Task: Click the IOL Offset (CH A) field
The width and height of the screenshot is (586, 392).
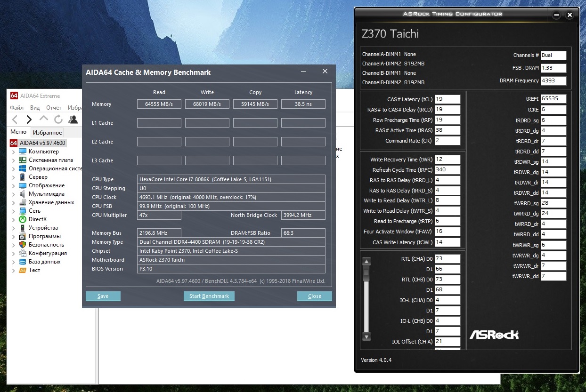Action: click(448, 342)
